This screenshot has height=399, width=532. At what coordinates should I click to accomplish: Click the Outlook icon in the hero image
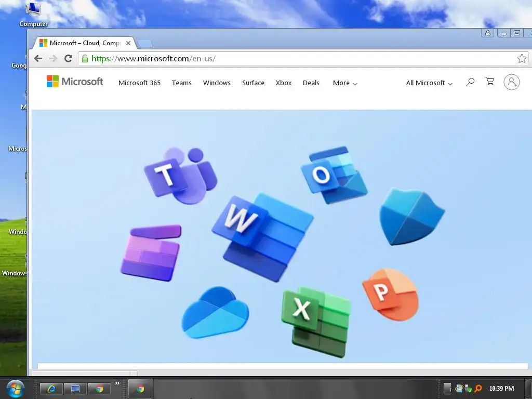point(334,175)
